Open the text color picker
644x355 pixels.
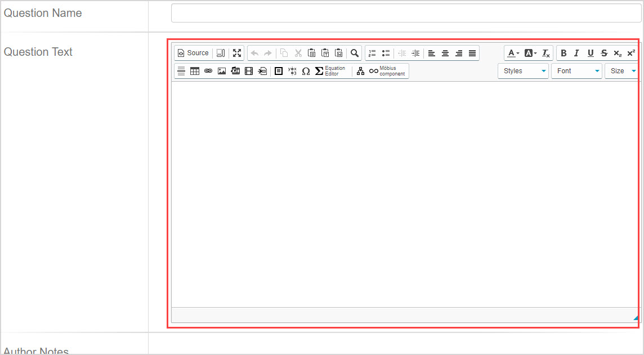point(513,53)
